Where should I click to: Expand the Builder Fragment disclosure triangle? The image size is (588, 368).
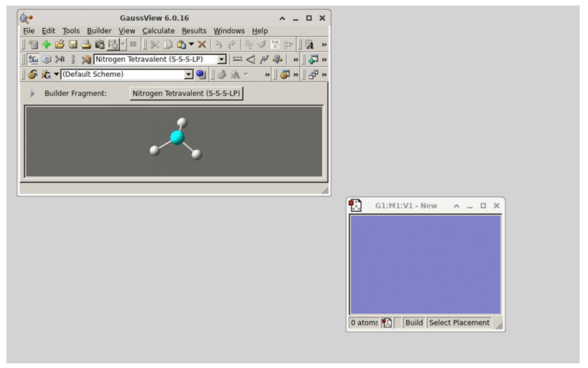(x=33, y=93)
